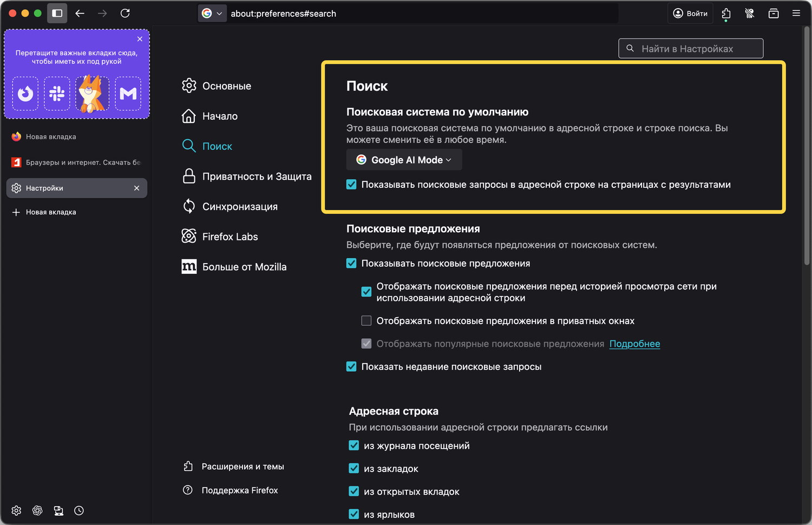Reload the page with the refresh icon

[x=125, y=13]
